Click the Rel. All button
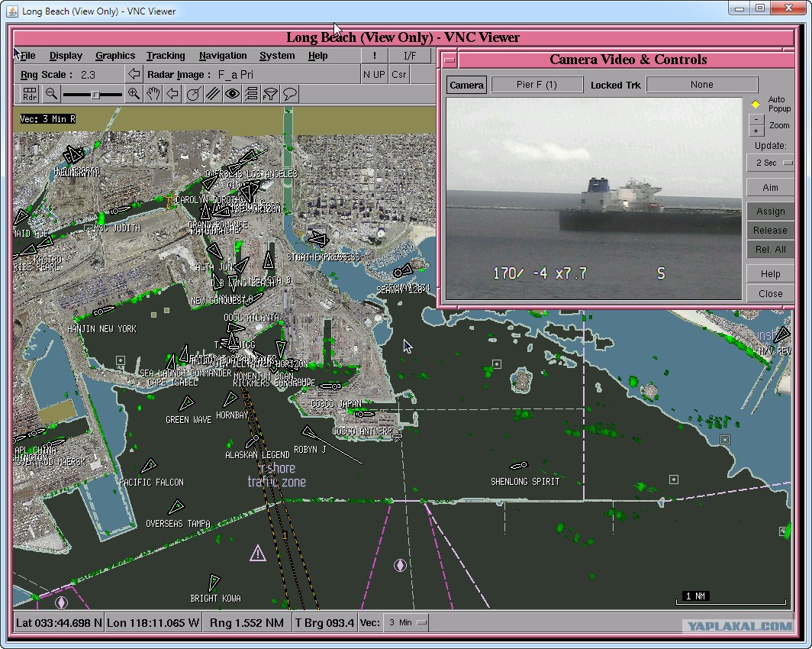812x649 pixels. (770, 250)
